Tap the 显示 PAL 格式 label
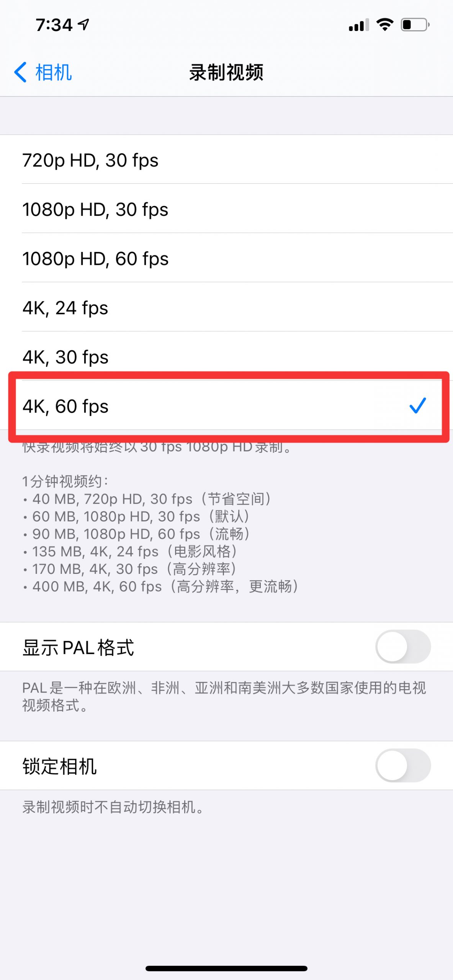 [78, 647]
